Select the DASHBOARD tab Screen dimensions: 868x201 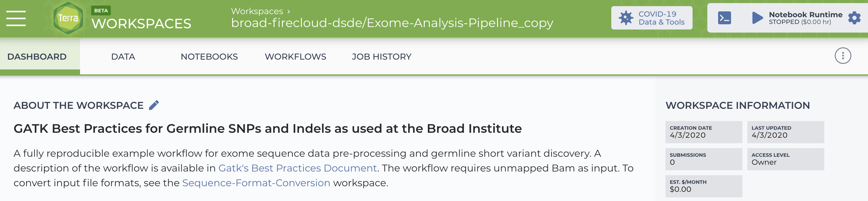[x=37, y=57]
